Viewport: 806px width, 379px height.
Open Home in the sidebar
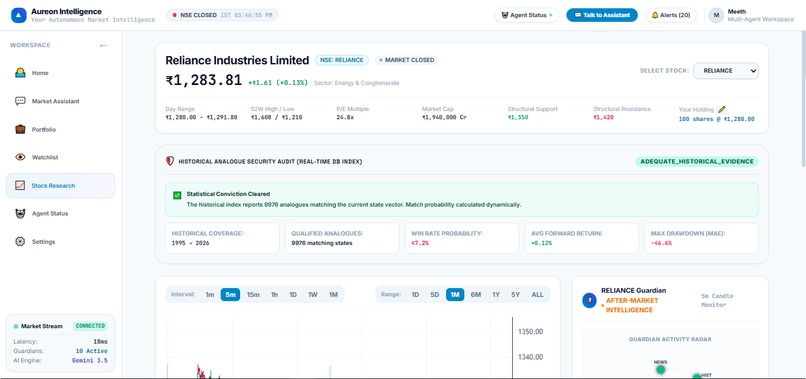(60, 73)
